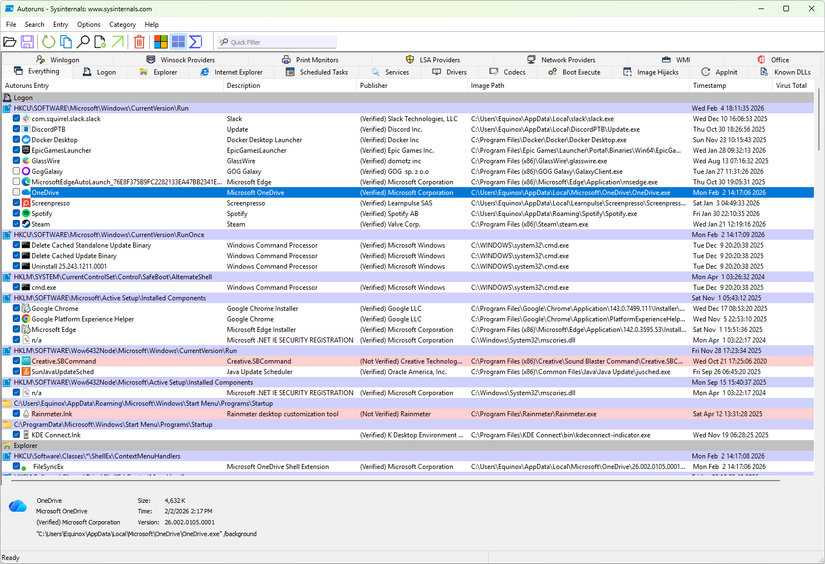Click the Timestamp column header
The image size is (825, 564).
709,86
